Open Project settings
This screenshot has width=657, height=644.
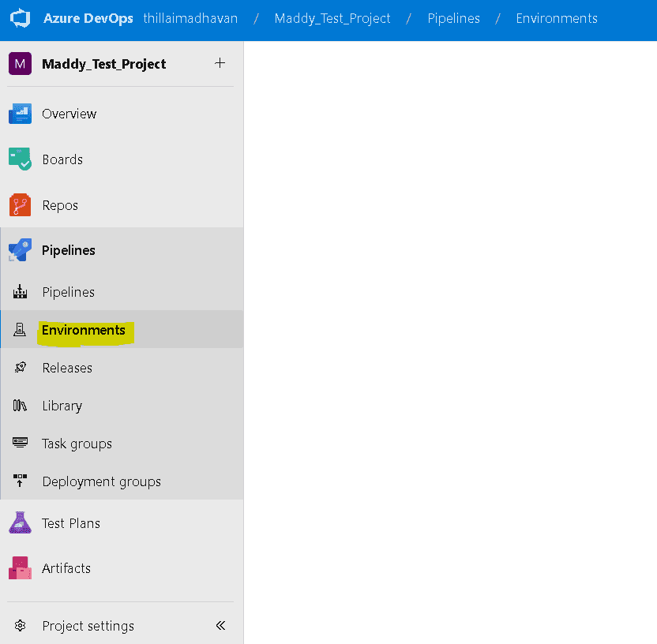(x=88, y=626)
